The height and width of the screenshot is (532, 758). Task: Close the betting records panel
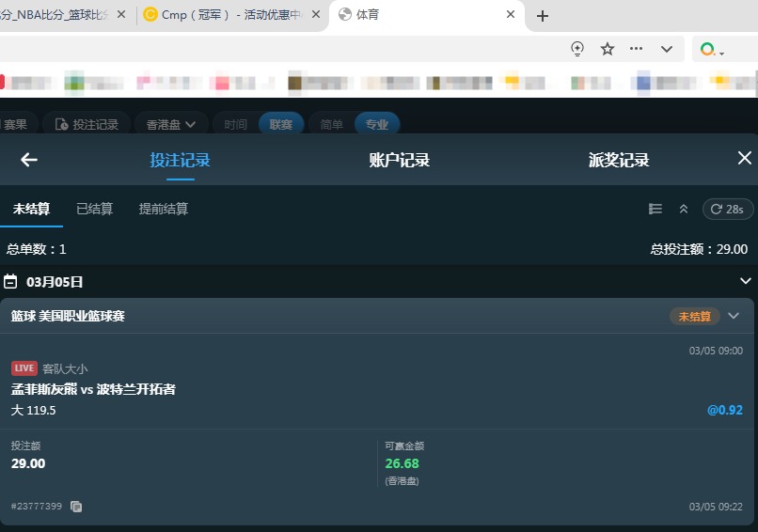coord(745,158)
